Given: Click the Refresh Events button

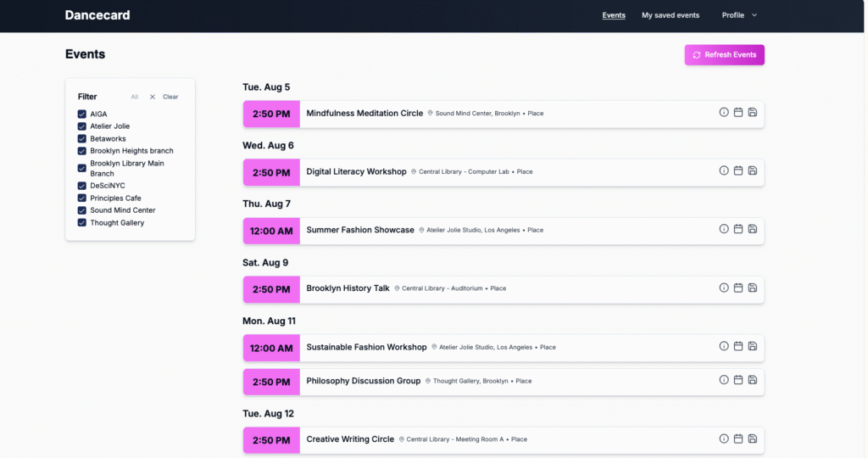Looking at the screenshot, I should 725,55.
